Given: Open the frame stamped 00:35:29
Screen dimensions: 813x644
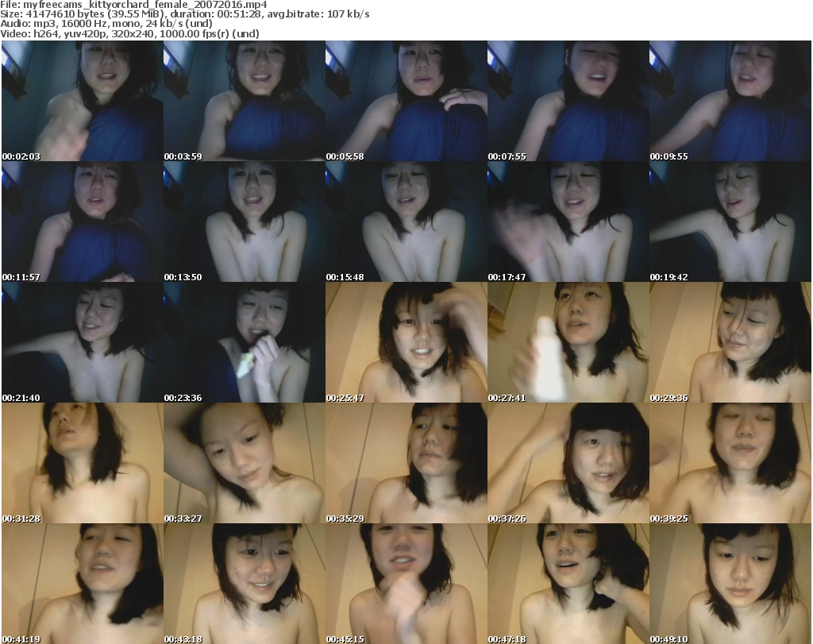Looking at the screenshot, I should click(x=406, y=464).
